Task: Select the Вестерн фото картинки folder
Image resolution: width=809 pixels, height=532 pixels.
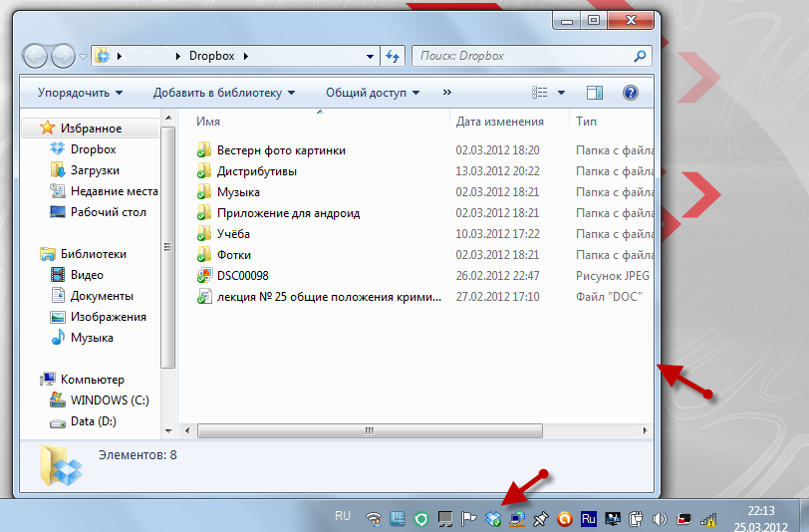Action: coord(281,150)
